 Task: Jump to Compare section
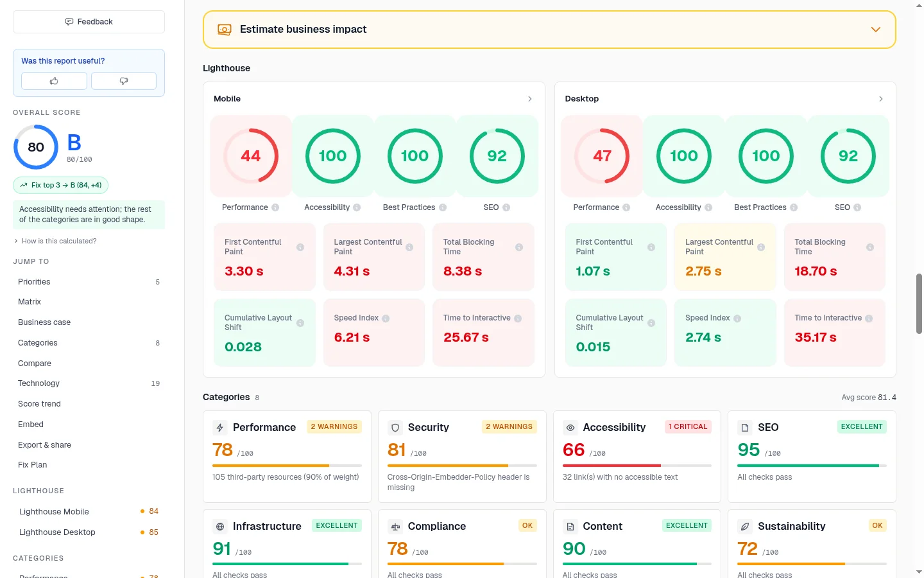point(89,363)
